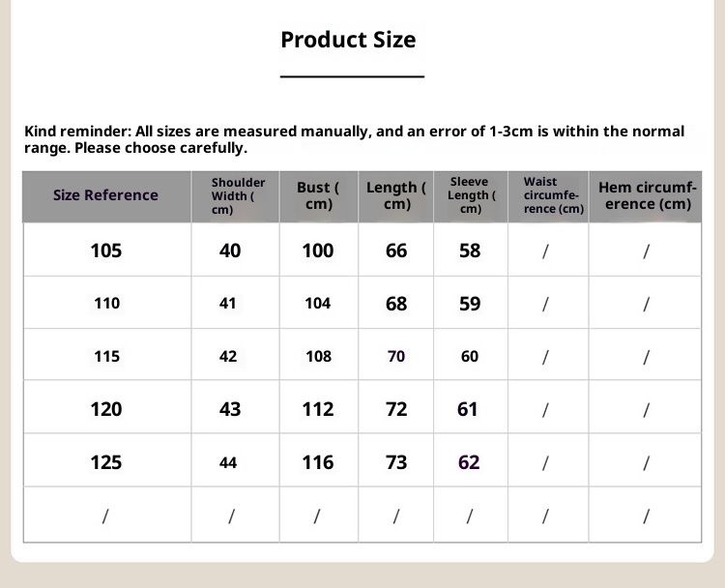Select the Size Reference column header
725x588 pixels.
pos(105,195)
